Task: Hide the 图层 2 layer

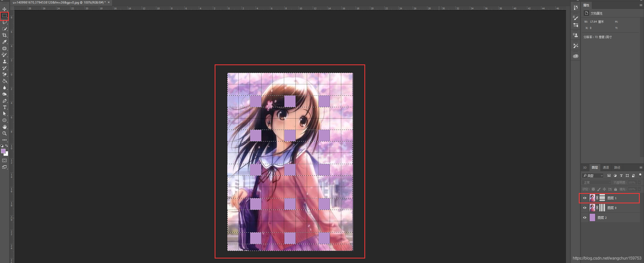Action: (x=585, y=218)
